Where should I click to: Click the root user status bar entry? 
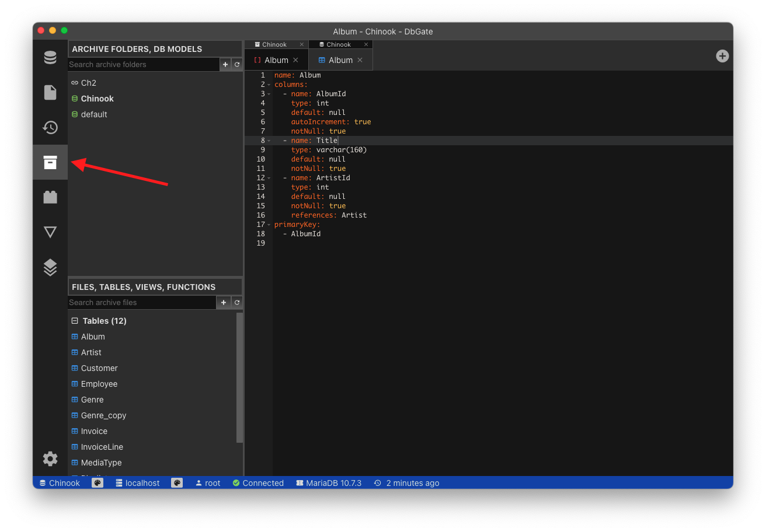tap(208, 483)
